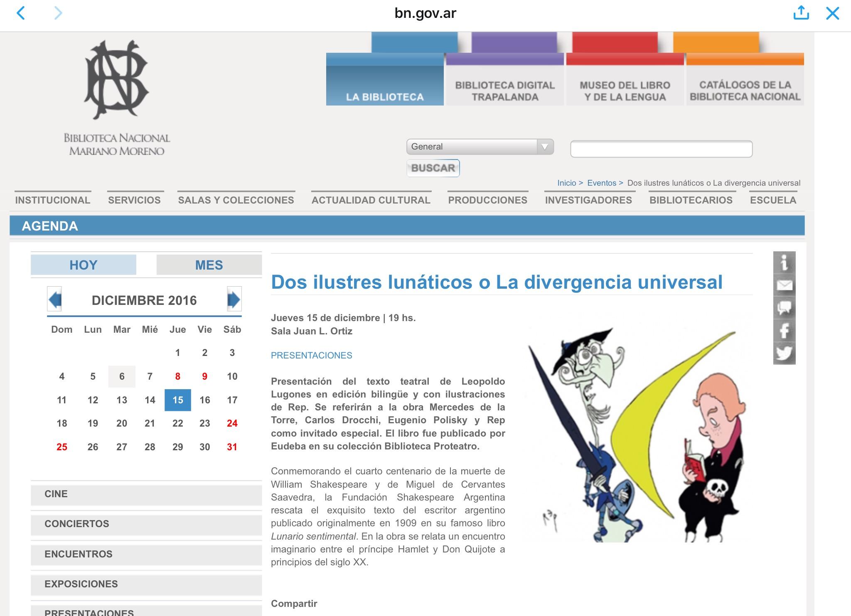This screenshot has width=851, height=616.
Task: Open the General search category dropdown
Action: coord(480,147)
